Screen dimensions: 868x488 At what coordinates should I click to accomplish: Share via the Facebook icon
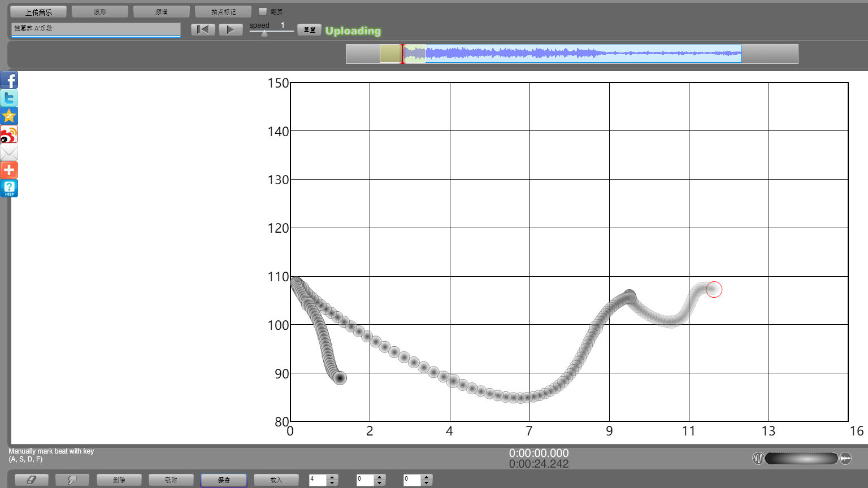[9, 80]
